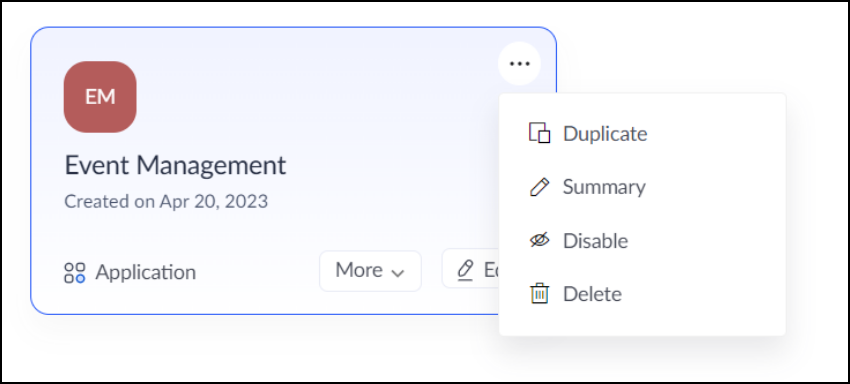
Task: Click the Application grid icon
Action: pos(75,273)
